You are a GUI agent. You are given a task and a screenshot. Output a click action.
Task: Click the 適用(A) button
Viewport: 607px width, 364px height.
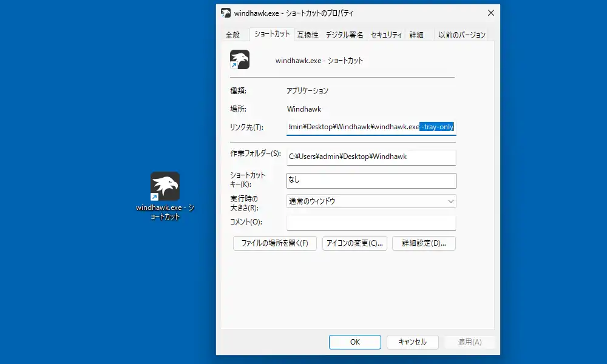tap(470, 342)
